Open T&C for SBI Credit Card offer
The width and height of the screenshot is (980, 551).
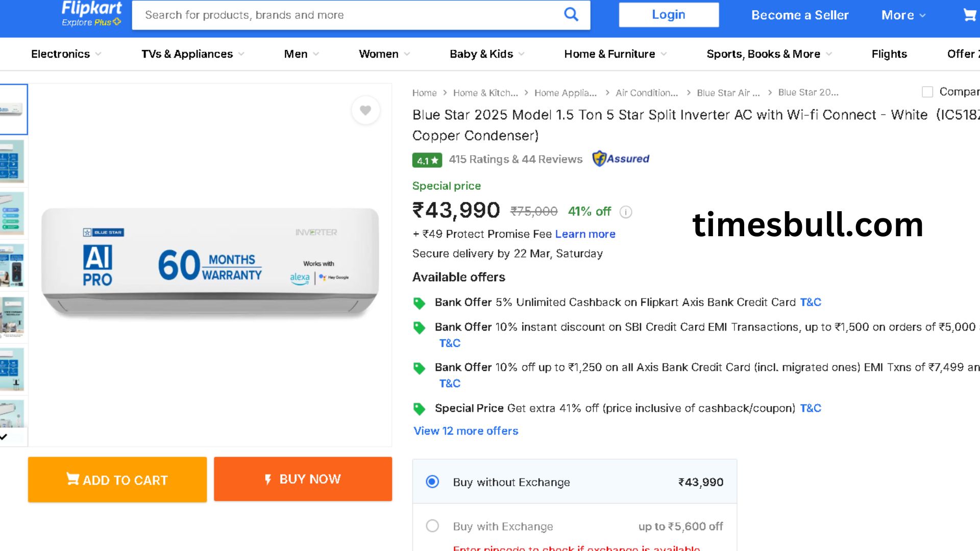(x=450, y=343)
